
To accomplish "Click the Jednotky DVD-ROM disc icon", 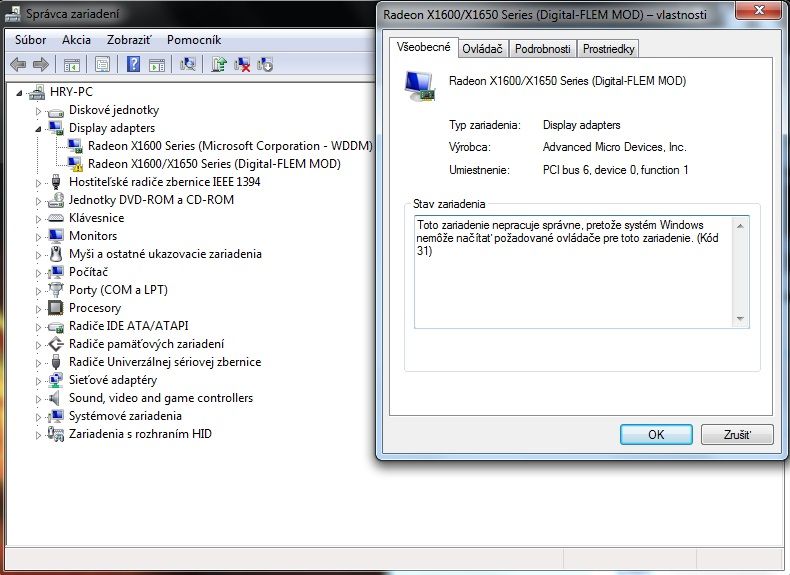I will coord(55,200).
